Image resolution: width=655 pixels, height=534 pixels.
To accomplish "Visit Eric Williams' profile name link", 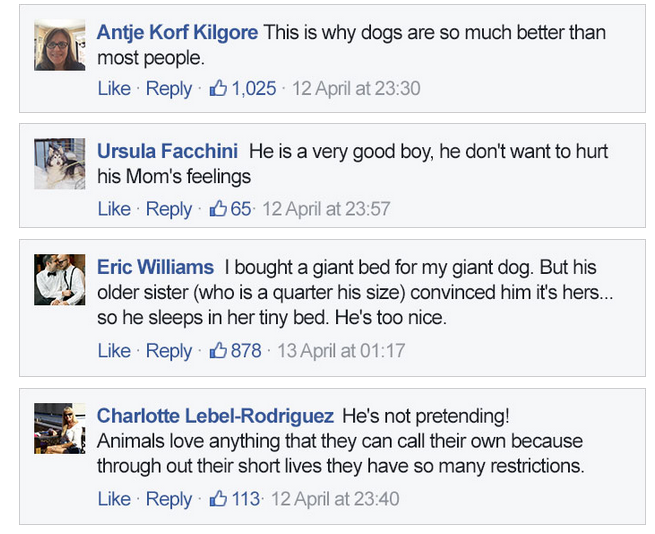I will tap(155, 267).
